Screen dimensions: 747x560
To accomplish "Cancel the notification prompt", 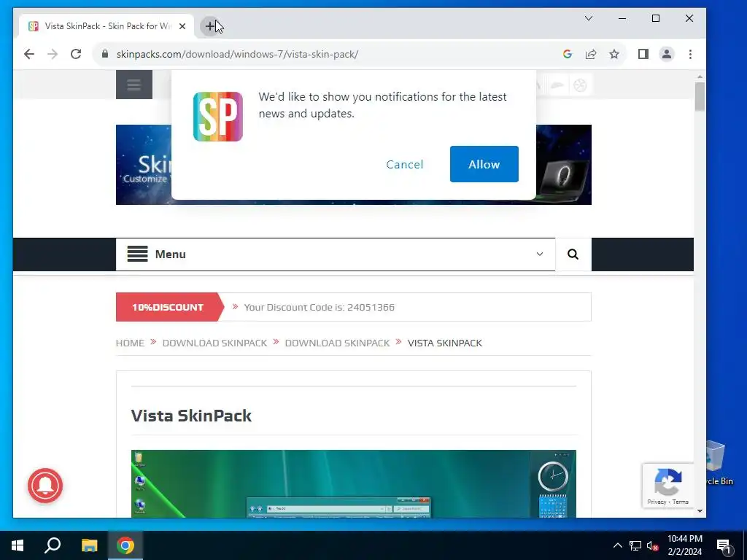I will click(404, 164).
